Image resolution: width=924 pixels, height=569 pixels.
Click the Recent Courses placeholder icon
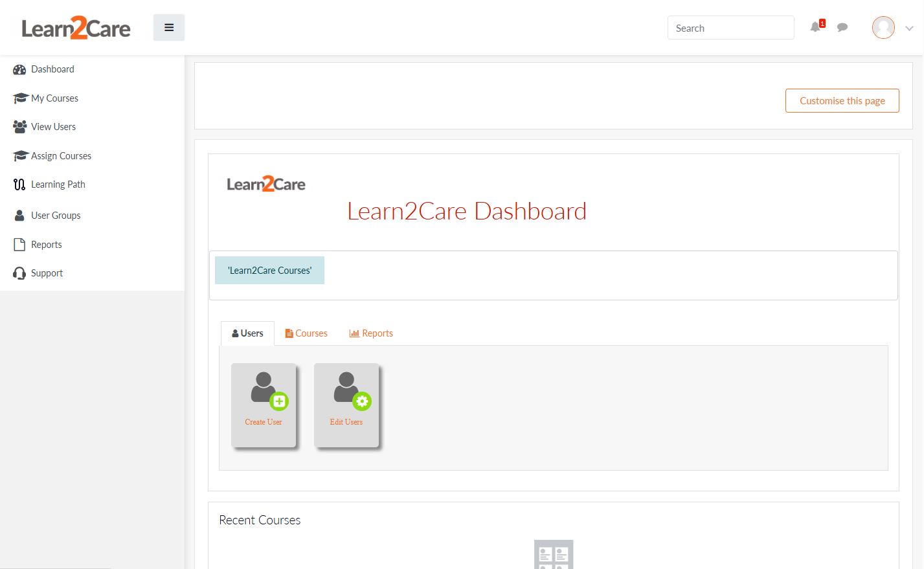[x=554, y=555]
